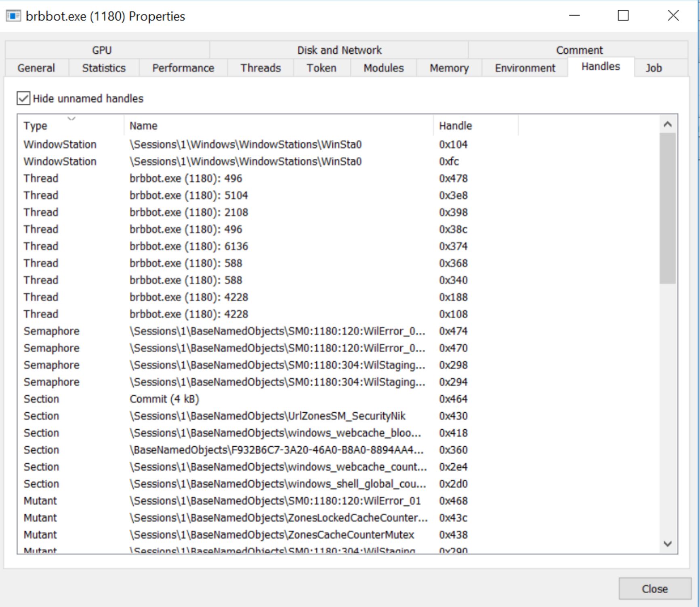Click the Close button
700x607 pixels.
(x=654, y=588)
